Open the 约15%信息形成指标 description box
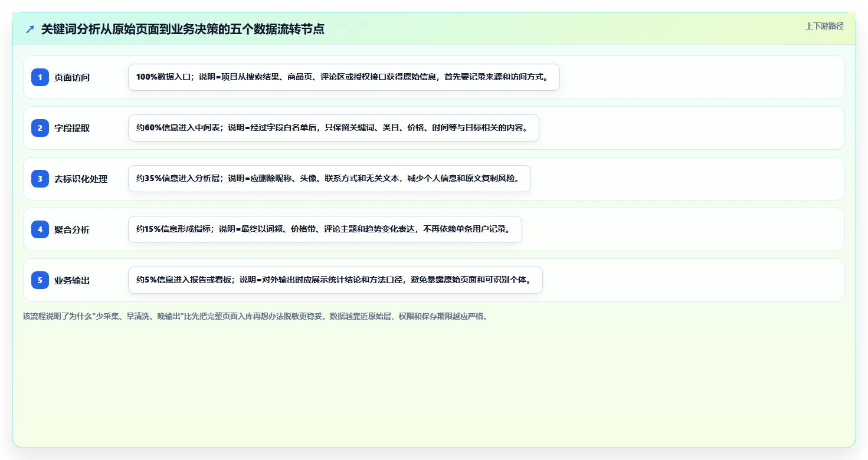Viewport: 868px width, 460px height. click(325, 229)
